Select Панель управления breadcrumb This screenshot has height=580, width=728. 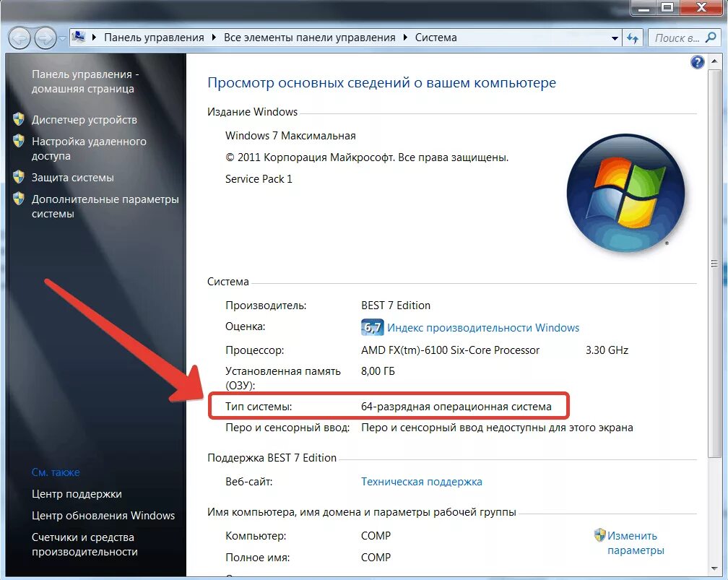click(154, 38)
